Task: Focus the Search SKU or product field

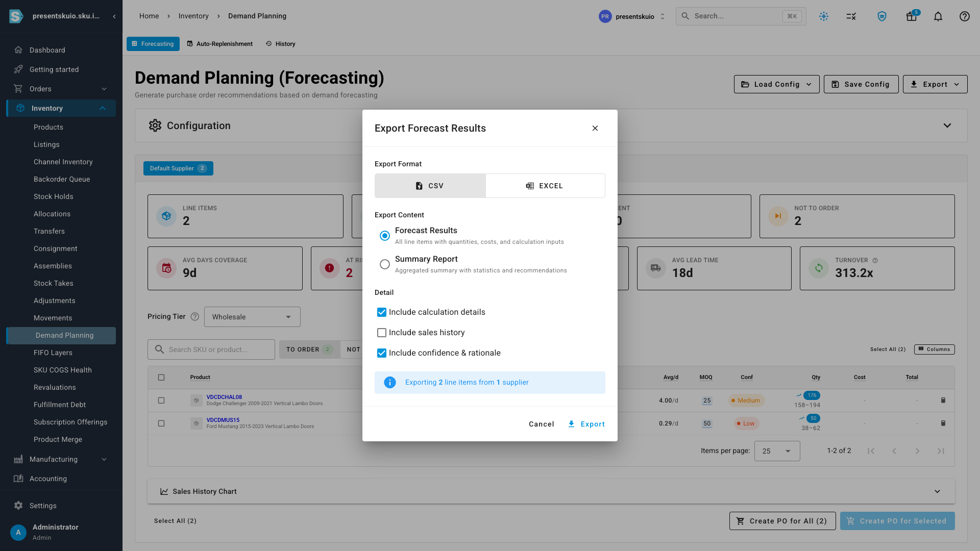Action: (211, 349)
